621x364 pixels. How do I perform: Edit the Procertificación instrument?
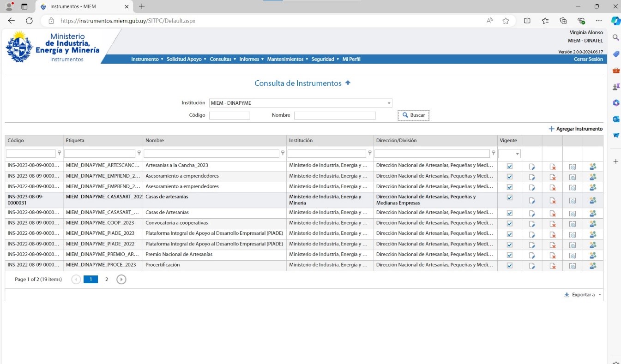click(x=532, y=266)
